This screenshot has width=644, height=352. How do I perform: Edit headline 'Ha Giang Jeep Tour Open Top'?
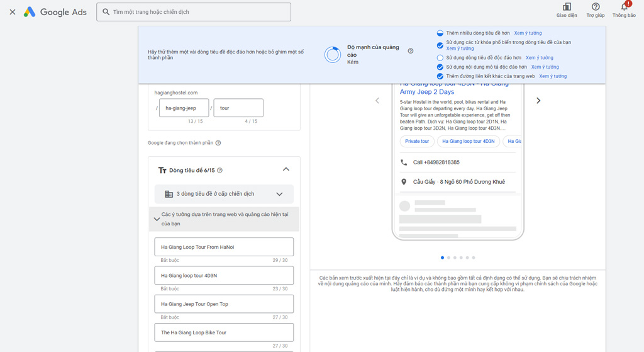(x=224, y=304)
